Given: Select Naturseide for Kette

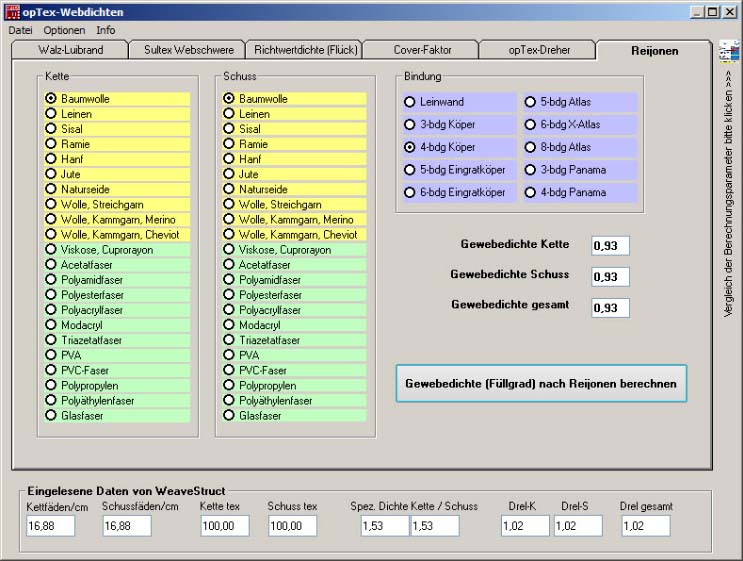Looking at the screenshot, I should [x=117, y=190].
